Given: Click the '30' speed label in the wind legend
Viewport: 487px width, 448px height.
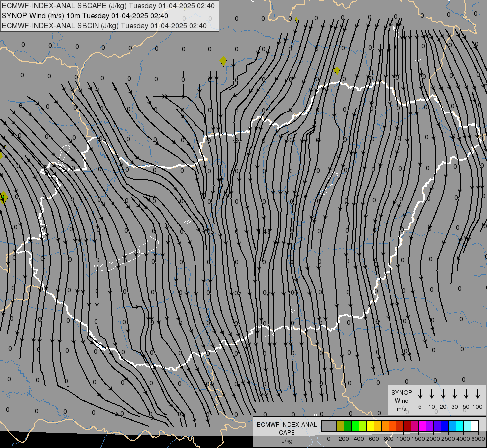Looking at the screenshot, I should pos(454,407).
